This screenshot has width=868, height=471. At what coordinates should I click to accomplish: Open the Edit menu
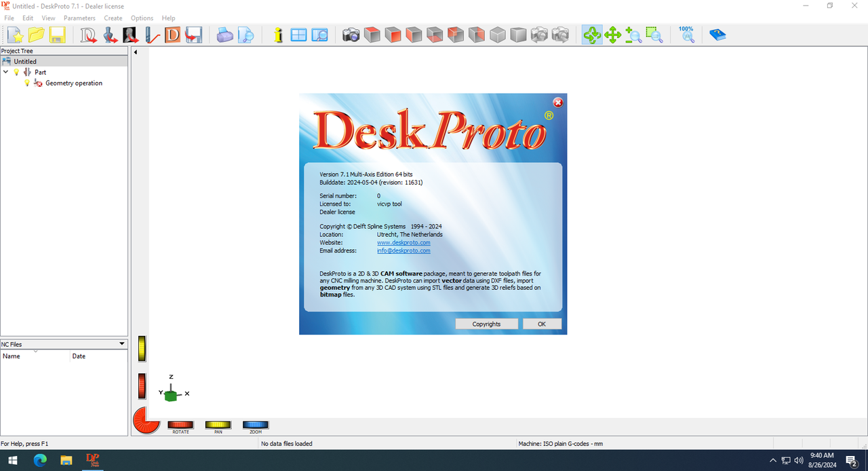[x=28, y=18]
